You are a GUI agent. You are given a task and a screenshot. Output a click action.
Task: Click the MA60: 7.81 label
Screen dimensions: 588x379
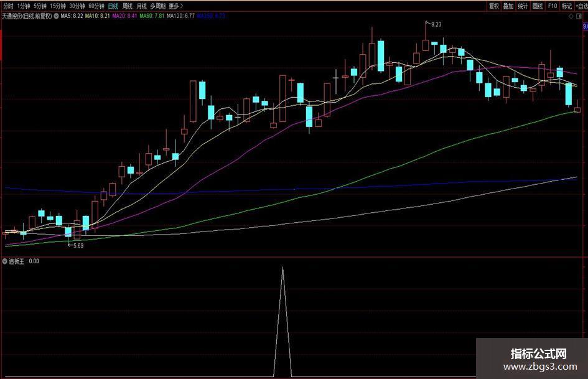pyautogui.click(x=152, y=16)
